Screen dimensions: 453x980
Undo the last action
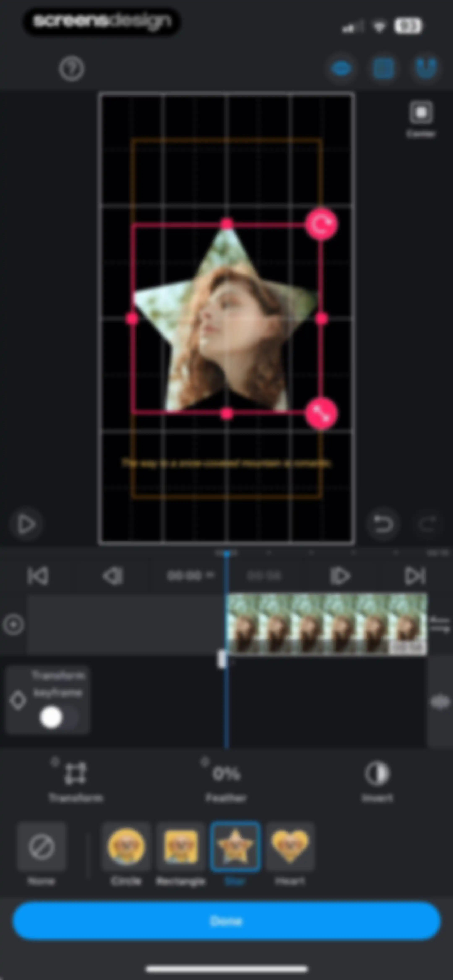coord(383,524)
